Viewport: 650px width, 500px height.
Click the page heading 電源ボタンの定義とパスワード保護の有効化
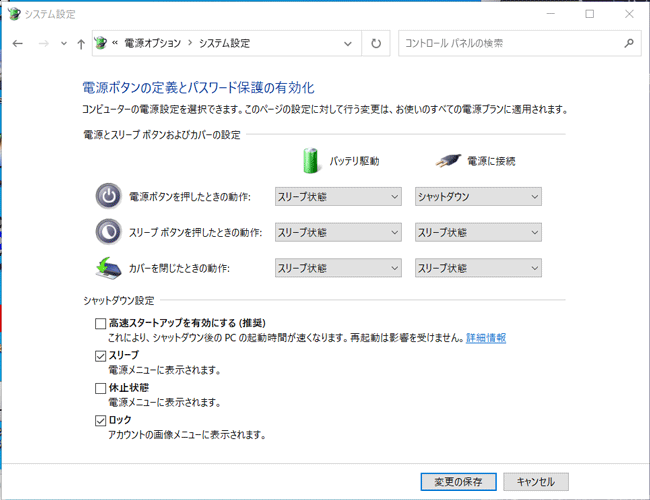tap(198, 87)
